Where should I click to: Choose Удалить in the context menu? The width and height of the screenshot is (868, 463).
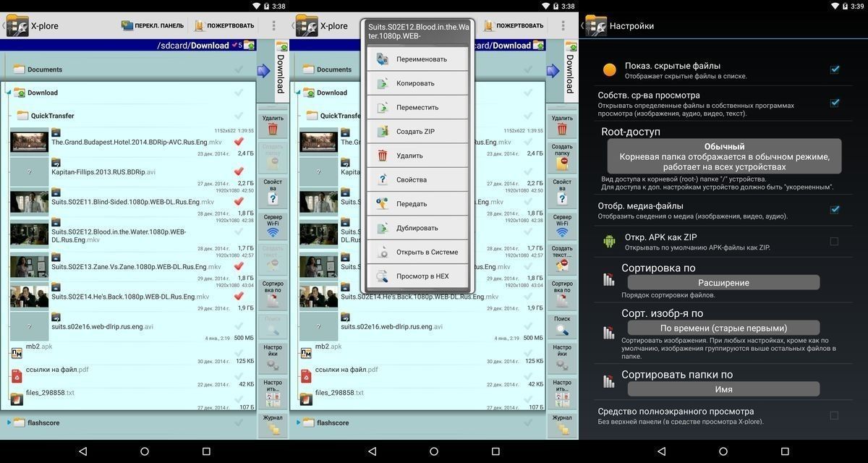(417, 156)
